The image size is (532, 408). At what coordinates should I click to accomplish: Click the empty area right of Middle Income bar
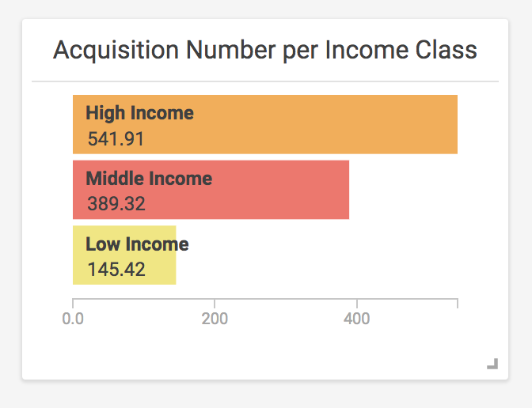click(404, 190)
